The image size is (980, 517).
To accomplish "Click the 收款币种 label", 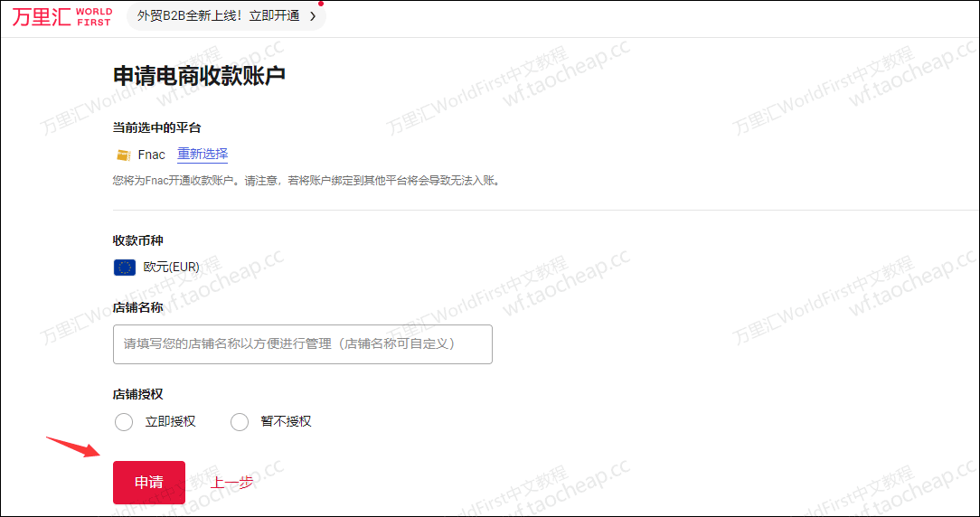I will 138,240.
